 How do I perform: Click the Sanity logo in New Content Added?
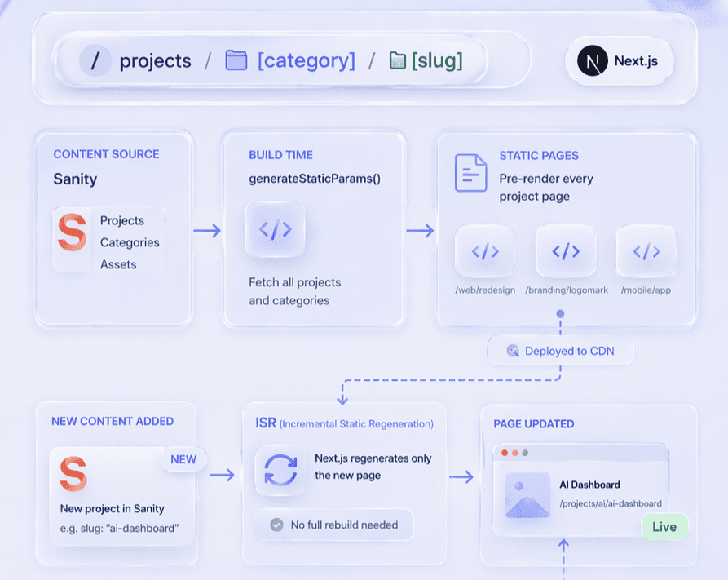coord(73,474)
